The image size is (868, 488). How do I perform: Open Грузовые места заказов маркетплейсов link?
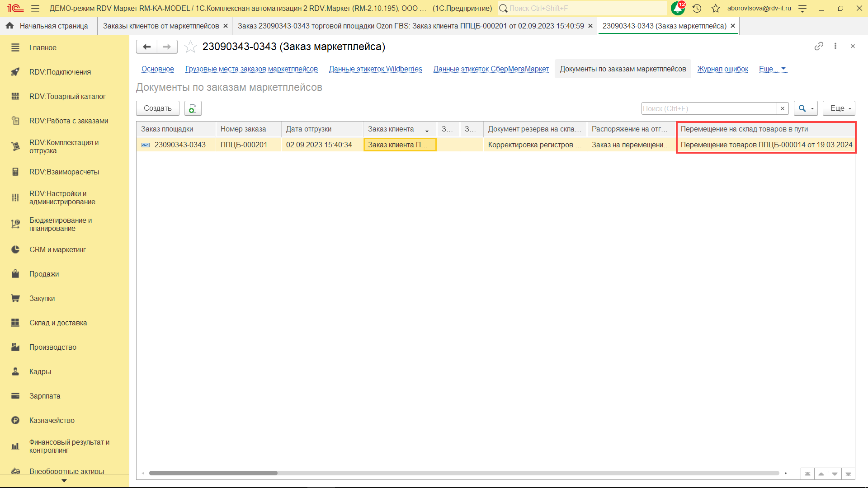(x=251, y=69)
